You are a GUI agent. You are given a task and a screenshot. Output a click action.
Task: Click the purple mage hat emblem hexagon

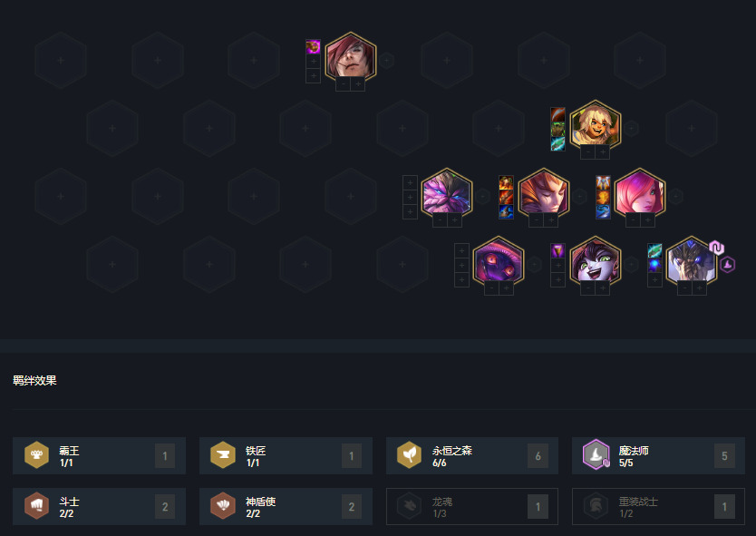(x=728, y=265)
